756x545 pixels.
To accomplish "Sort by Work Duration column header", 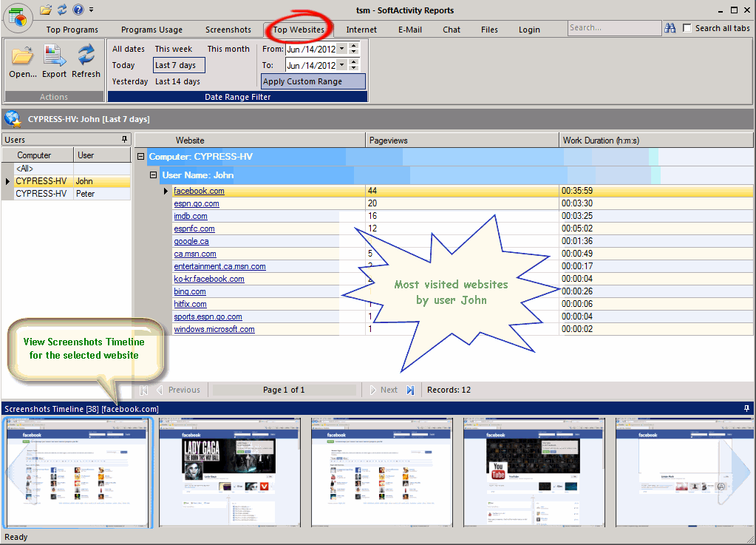I will 655,141.
